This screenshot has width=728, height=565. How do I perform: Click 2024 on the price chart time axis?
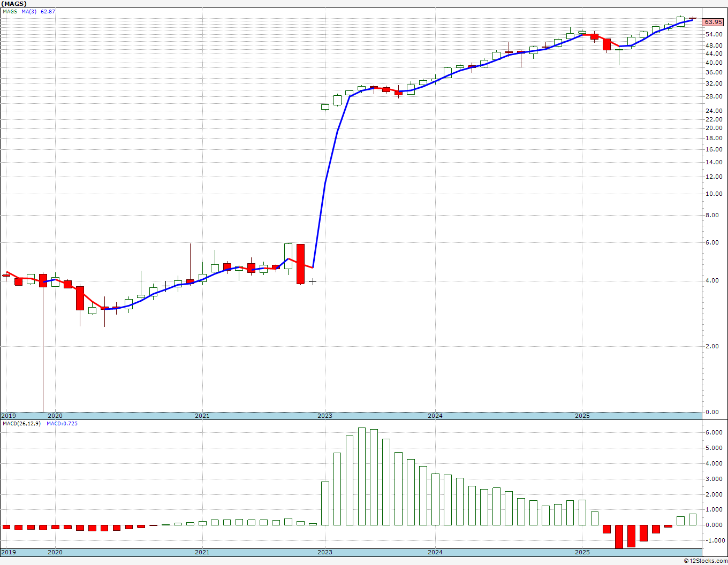tap(435, 416)
